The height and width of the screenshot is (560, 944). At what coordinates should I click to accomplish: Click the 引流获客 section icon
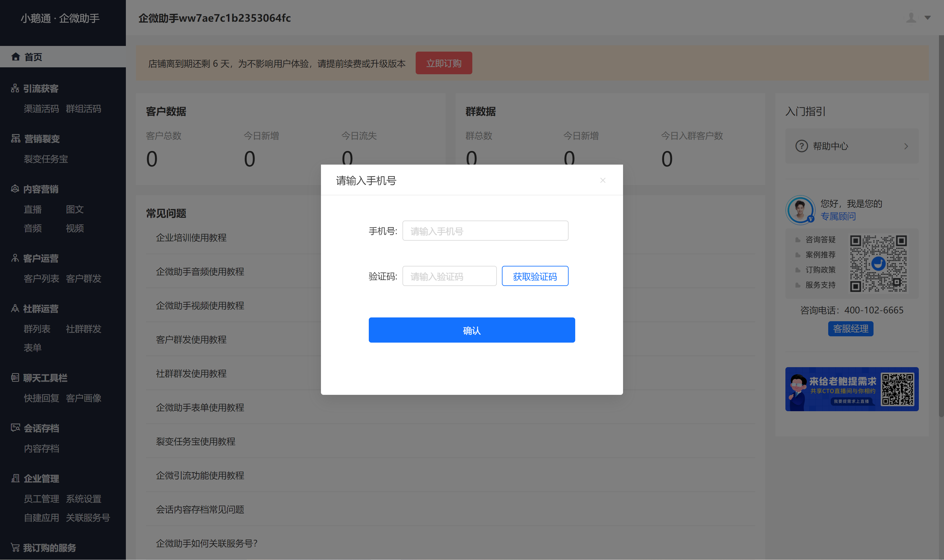coord(15,88)
